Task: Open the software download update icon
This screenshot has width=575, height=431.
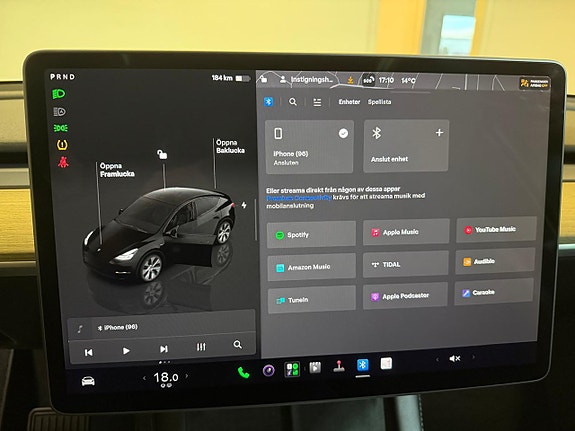Action: click(x=351, y=80)
